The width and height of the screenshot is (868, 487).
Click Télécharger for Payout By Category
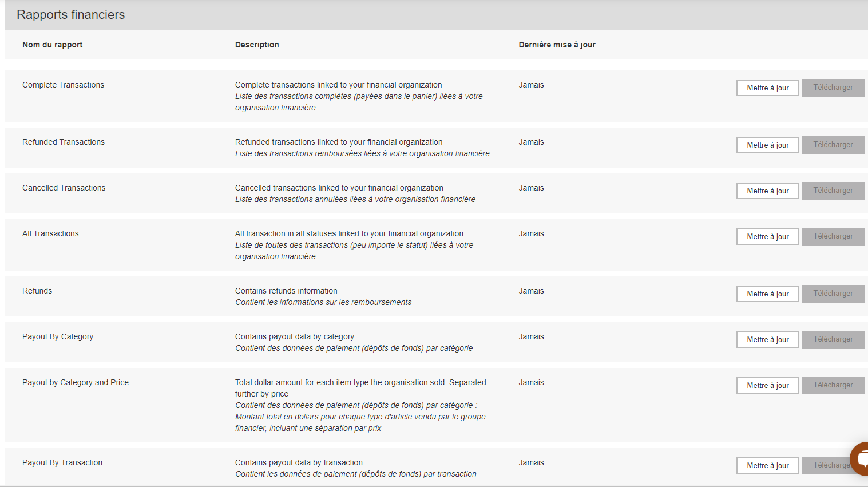pyautogui.click(x=833, y=339)
